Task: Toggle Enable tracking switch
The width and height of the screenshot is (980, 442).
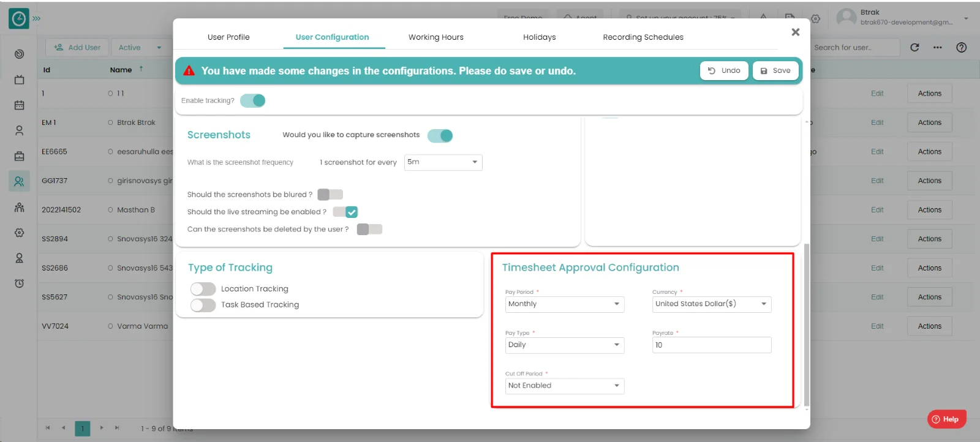Action: tap(252, 100)
